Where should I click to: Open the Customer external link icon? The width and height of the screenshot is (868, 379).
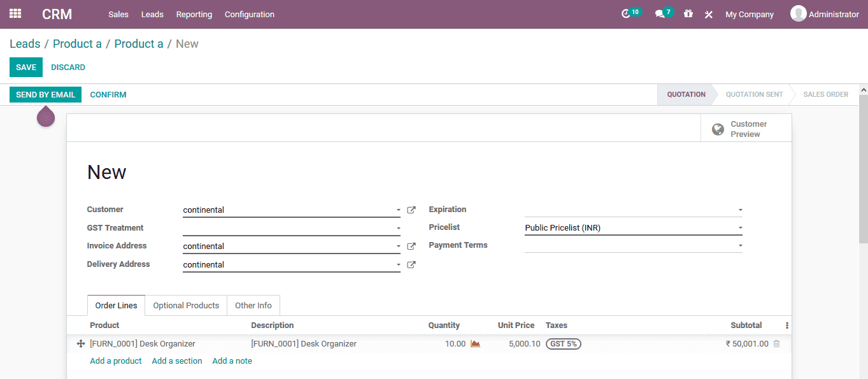tap(411, 210)
